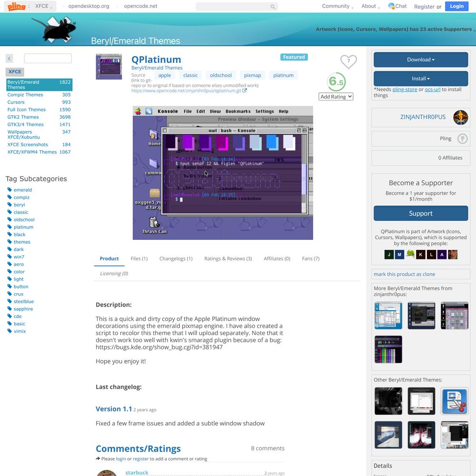The width and height of the screenshot is (476, 476).
Task: Click the pling-store link
Action: 405,89
